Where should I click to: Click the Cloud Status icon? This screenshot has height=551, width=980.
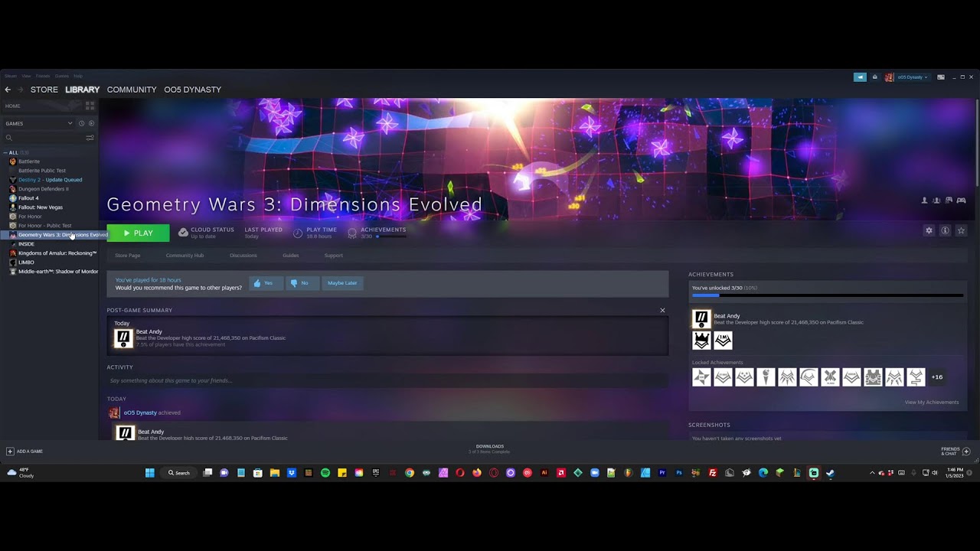coord(183,233)
